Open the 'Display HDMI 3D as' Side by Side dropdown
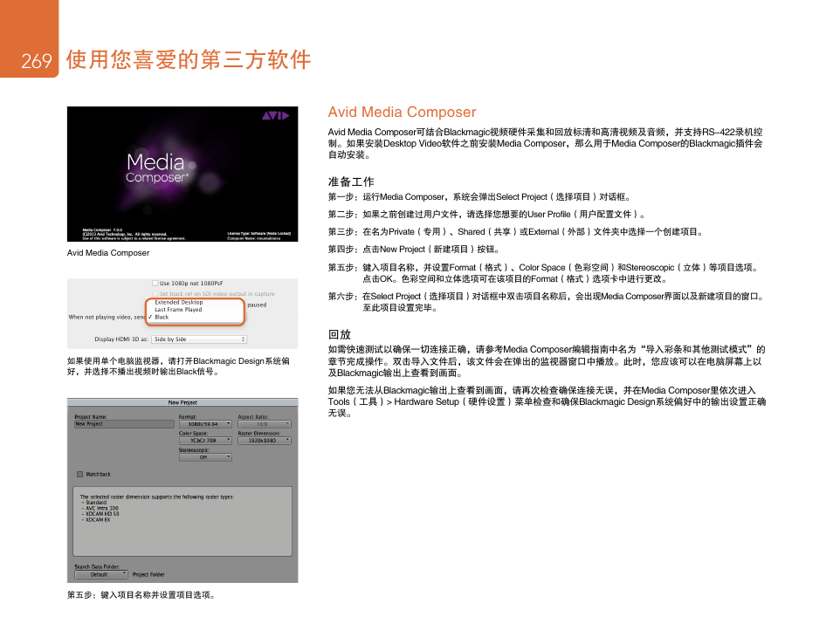 tap(199, 339)
